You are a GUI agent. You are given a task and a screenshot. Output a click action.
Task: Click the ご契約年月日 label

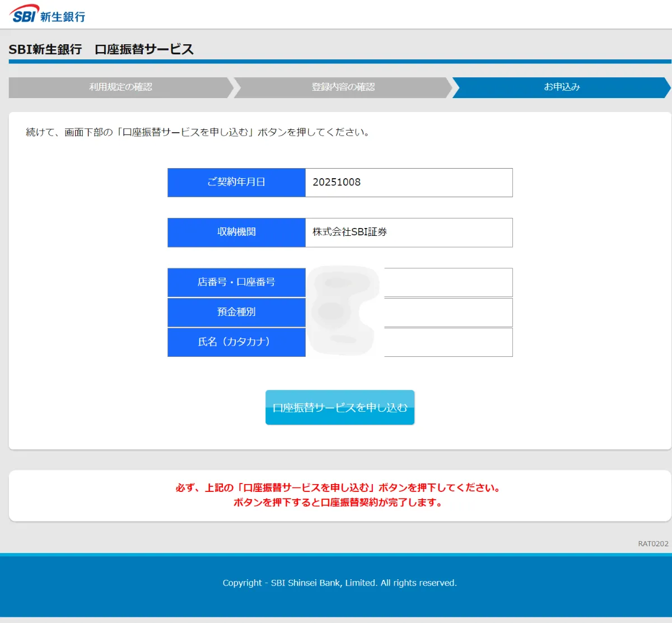click(236, 183)
